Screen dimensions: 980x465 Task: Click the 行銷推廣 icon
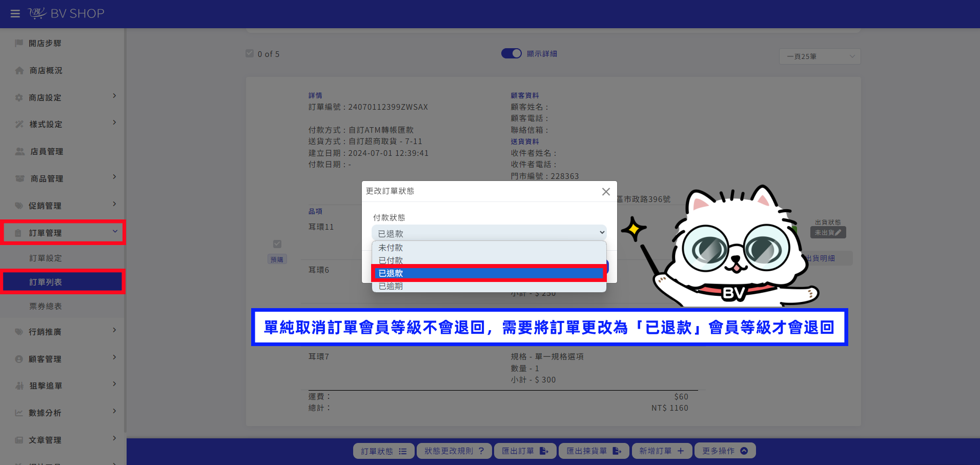click(19, 332)
